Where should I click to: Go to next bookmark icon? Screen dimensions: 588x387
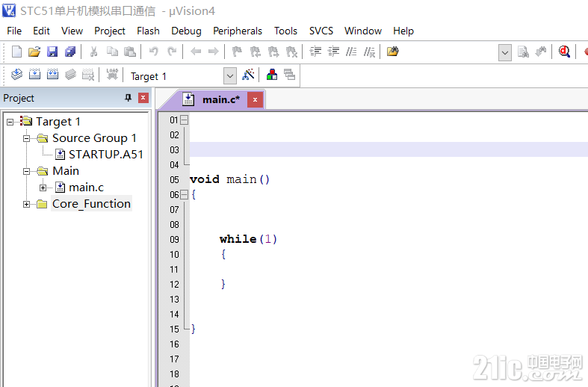point(273,52)
